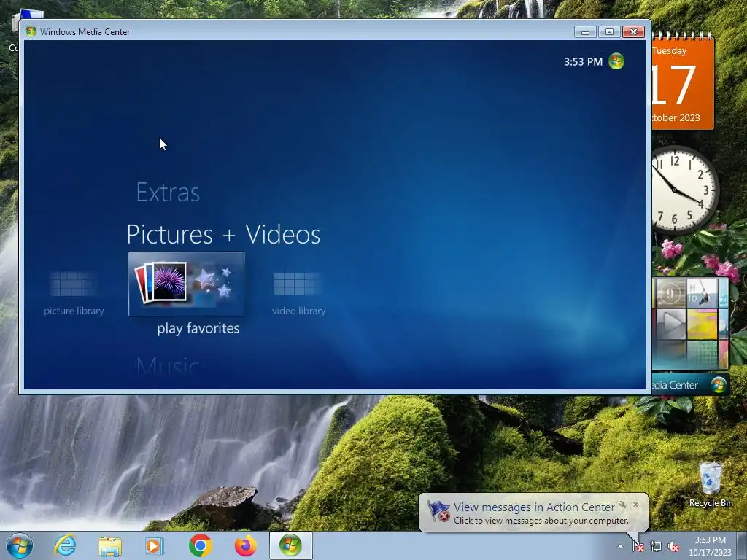
Task: Close the Windows Media Center window
Action: (x=633, y=32)
